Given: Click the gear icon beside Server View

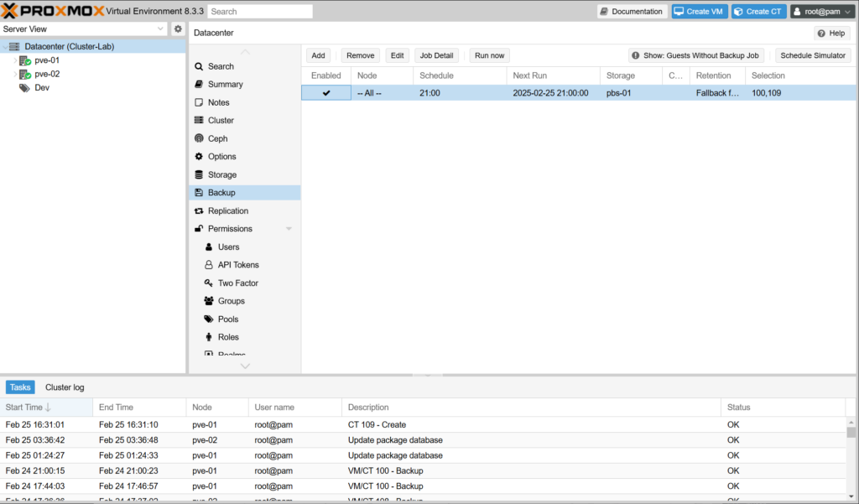Looking at the screenshot, I should tap(178, 29).
